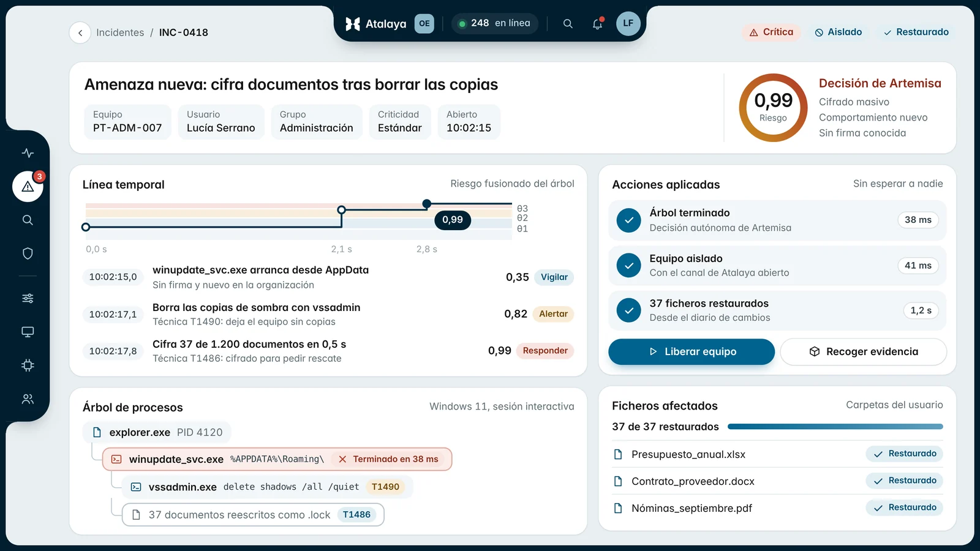Open the users group sidebar icon
This screenshot has width=980, height=551.
[28, 399]
